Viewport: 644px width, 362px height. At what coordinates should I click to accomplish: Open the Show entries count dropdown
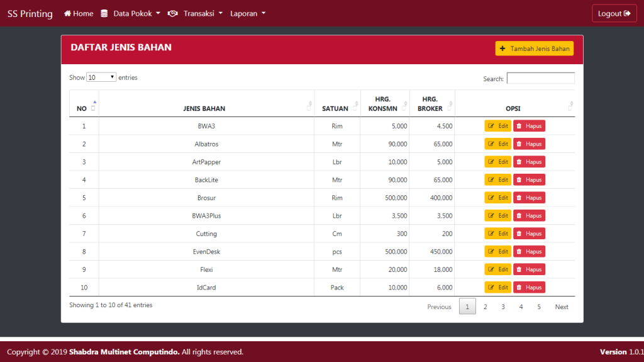101,77
